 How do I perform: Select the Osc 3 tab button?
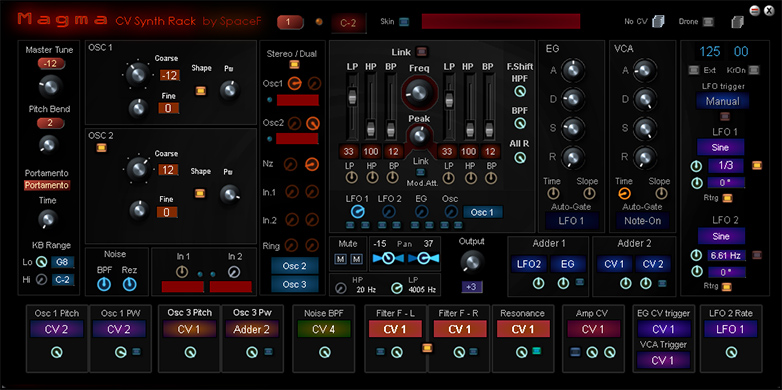[x=295, y=284]
